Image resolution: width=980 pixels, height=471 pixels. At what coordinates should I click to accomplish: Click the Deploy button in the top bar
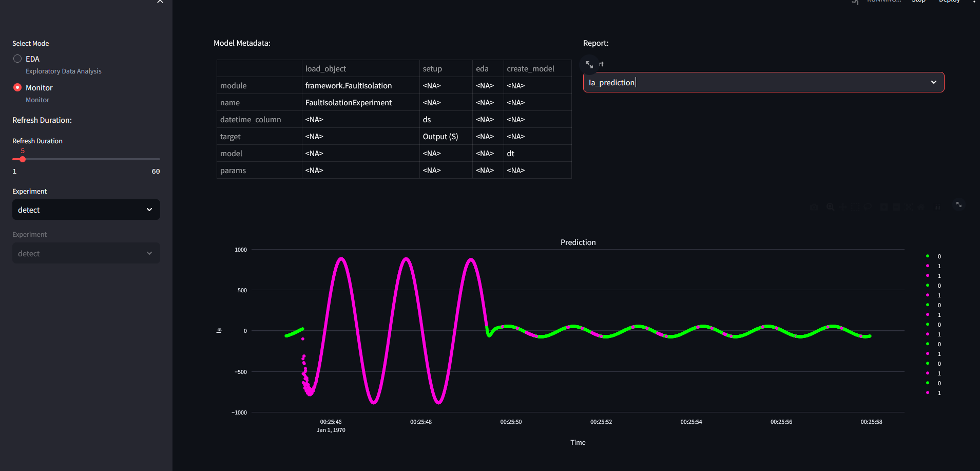[949, 1]
